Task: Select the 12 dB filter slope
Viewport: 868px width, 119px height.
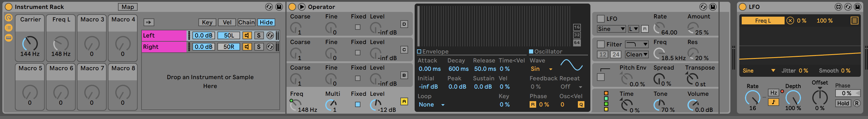Action: pos(603,54)
